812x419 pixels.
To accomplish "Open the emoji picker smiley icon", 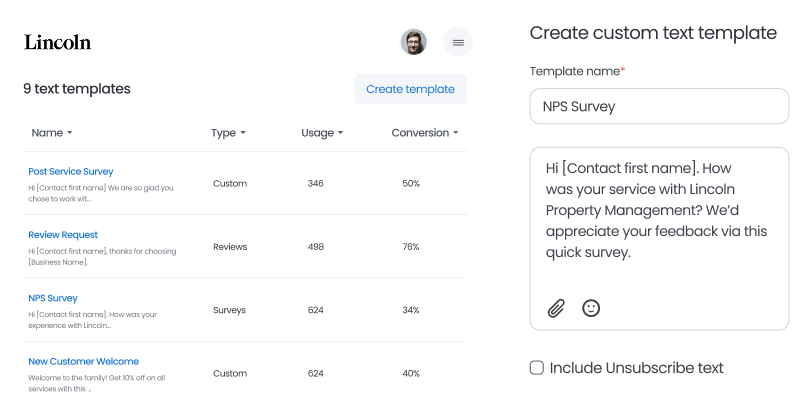I will coord(591,308).
